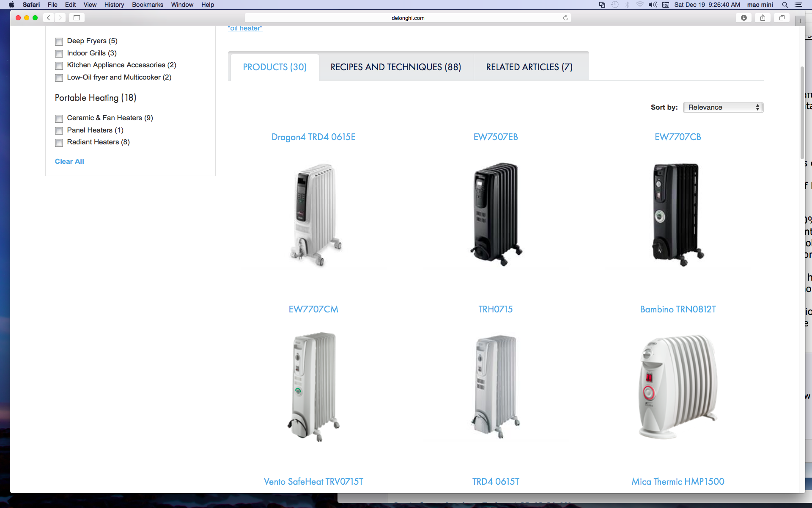Click the black EW7507EB heater image
Image resolution: width=812 pixels, height=508 pixels.
pos(496,214)
